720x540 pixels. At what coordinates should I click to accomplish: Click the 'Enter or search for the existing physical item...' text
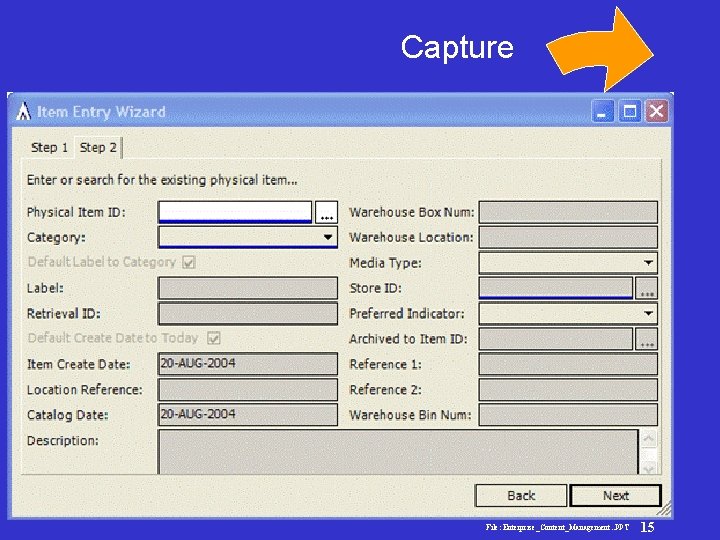[162, 180]
